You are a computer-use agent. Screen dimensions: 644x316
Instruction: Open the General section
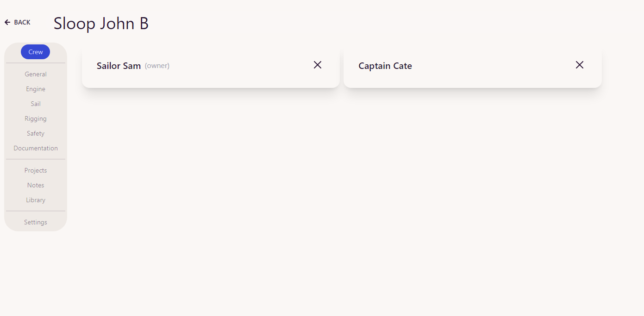[x=36, y=74]
